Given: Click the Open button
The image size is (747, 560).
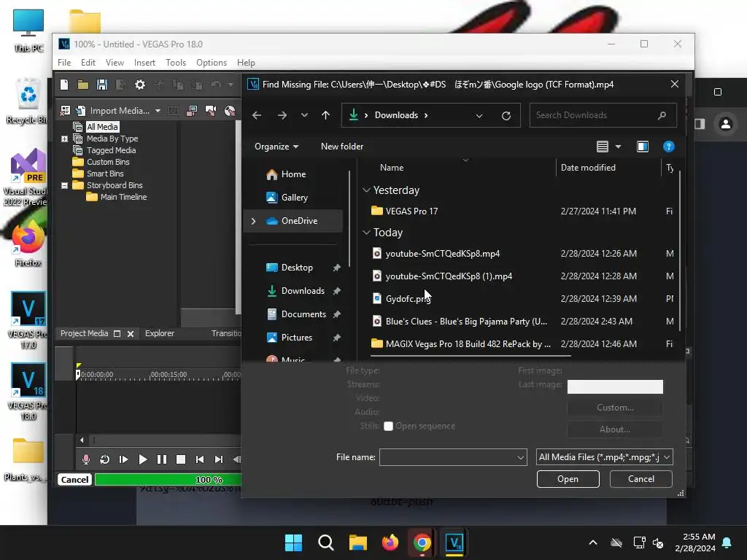Looking at the screenshot, I should pyautogui.click(x=568, y=479).
